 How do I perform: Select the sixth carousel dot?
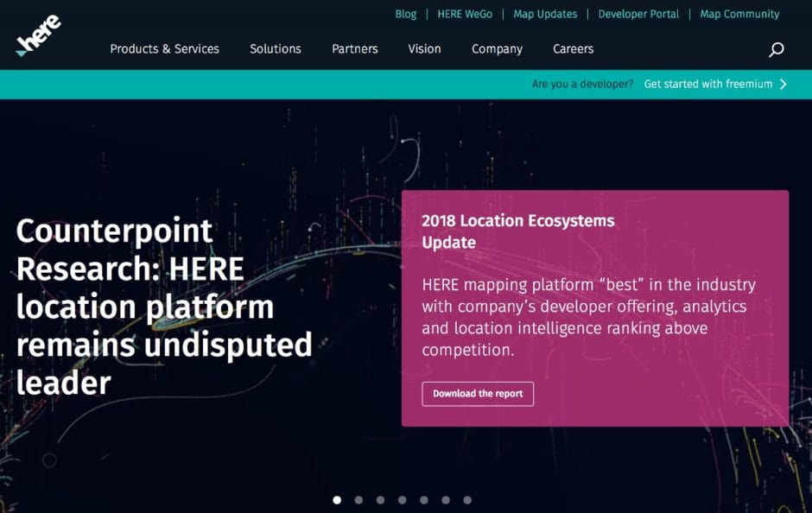pyautogui.click(x=446, y=500)
